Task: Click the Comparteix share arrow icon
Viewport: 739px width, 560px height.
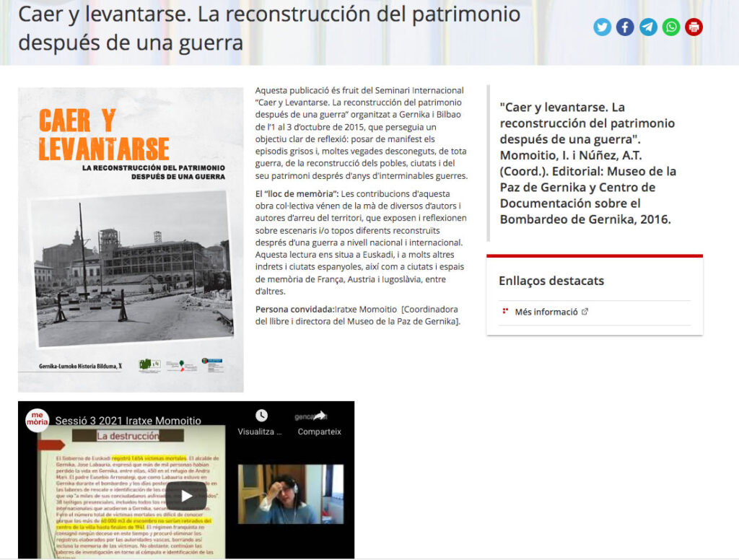Action: click(319, 416)
